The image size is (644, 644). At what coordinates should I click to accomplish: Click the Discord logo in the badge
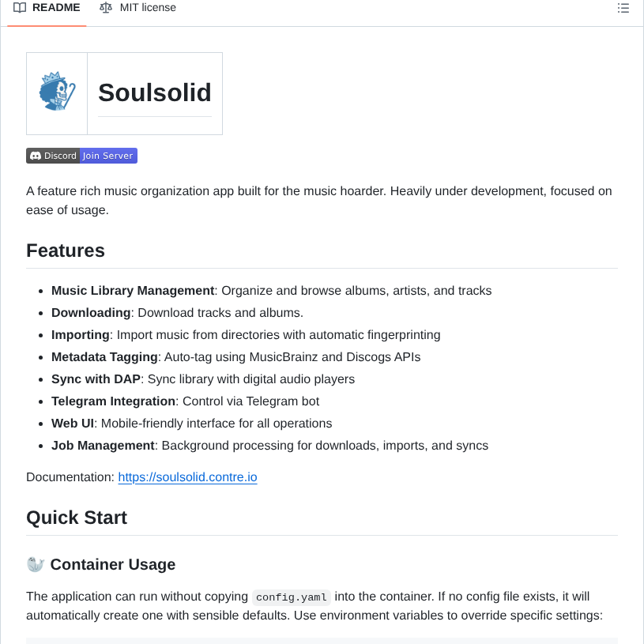pos(36,156)
